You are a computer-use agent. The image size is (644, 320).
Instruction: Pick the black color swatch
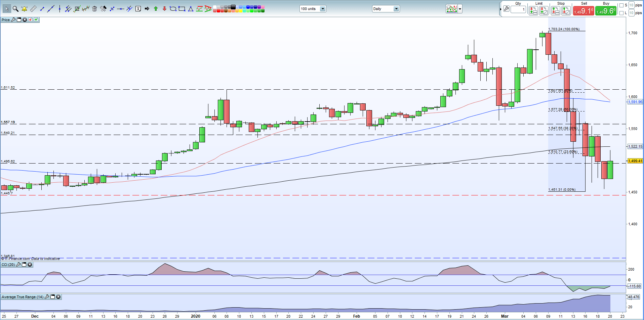233,7
